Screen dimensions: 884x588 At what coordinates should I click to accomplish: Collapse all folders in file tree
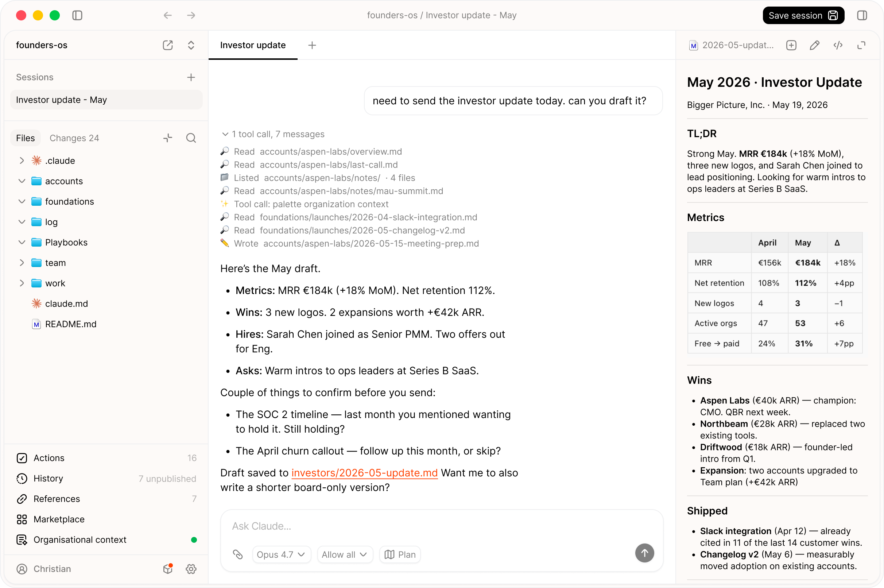tap(168, 138)
